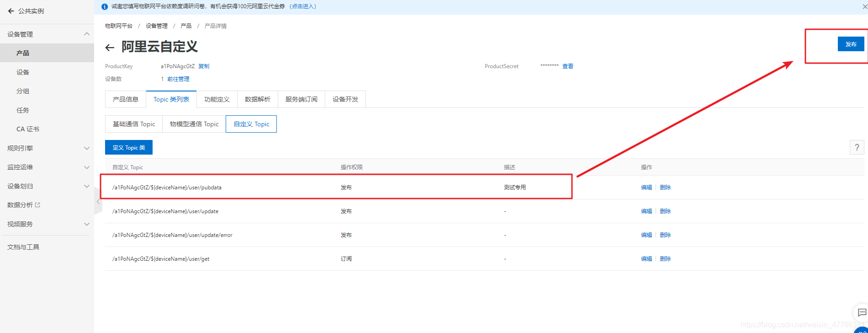Click the 定义 Topic 类 button

click(129, 147)
